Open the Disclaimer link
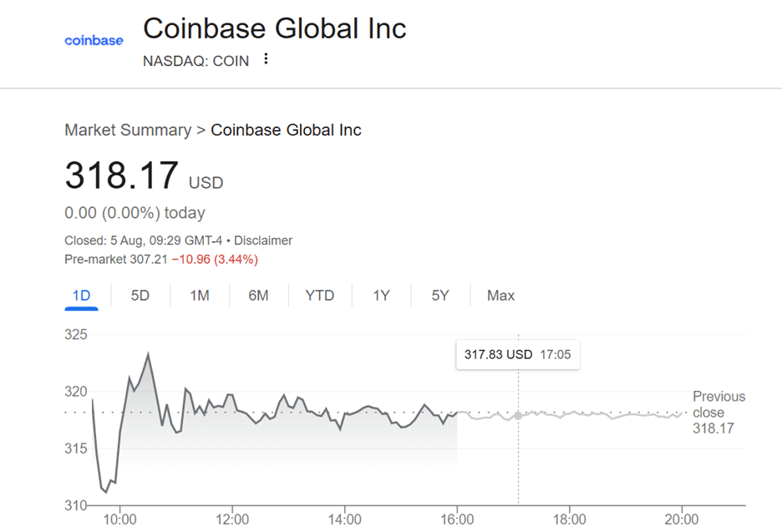 [x=264, y=240]
